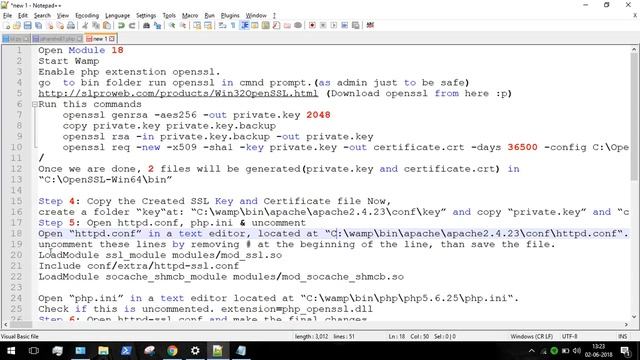Create a new document with the New icon

coord(7,25)
